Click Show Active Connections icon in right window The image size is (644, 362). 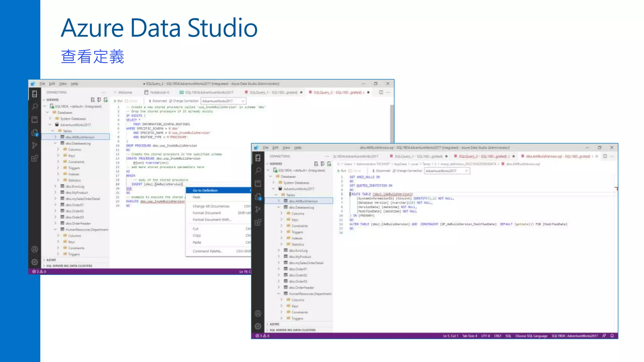tap(329, 164)
